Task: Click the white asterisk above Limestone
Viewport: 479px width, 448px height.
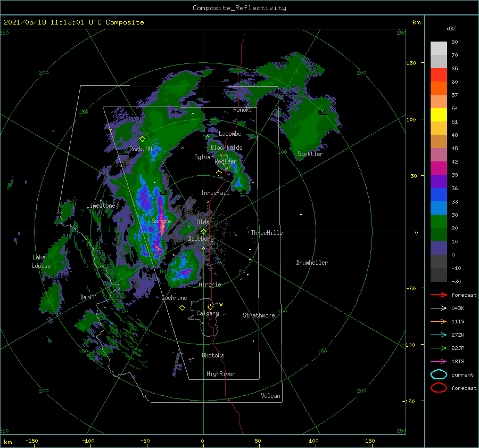Action: [x=101, y=201]
